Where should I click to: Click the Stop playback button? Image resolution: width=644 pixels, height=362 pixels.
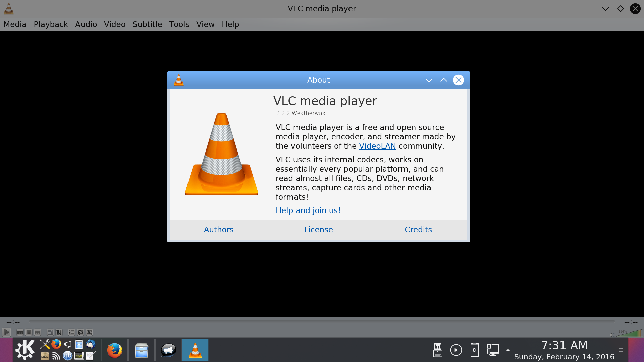pyautogui.click(x=29, y=332)
